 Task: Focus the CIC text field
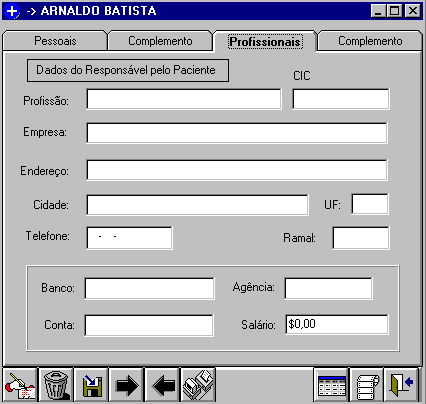click(341, 99)
